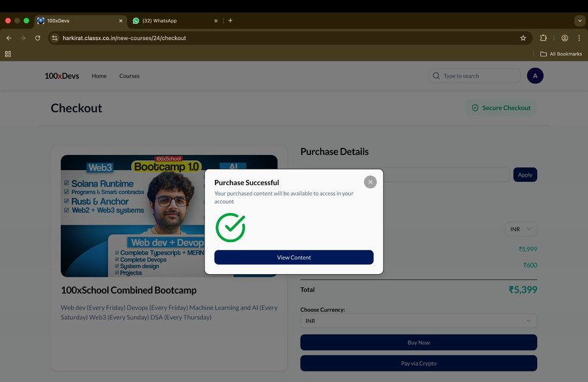
Task: Open the browser extensions menu
Action: 543,38
